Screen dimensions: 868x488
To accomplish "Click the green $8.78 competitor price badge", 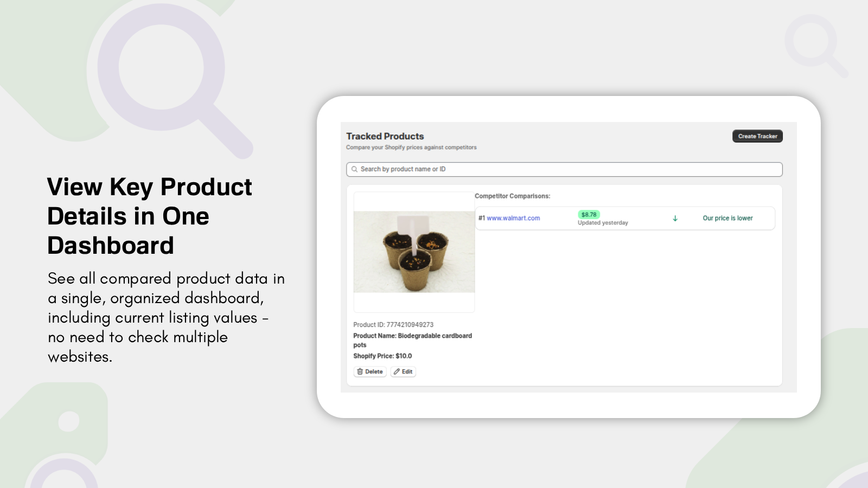I will click(589, 214).
